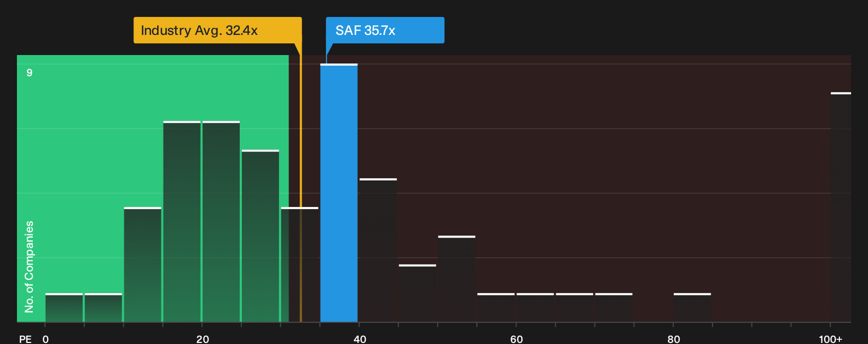This screenshot has width=868, height=344.
Task: Click the 'No. of Companies' axis title
Action: pyautogui.click(x=29, y=267)
